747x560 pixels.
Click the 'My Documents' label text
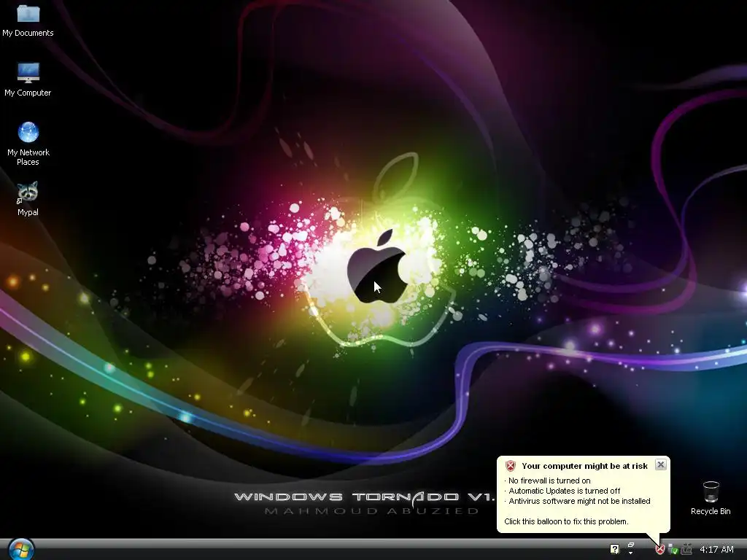(x=28, y=33)
